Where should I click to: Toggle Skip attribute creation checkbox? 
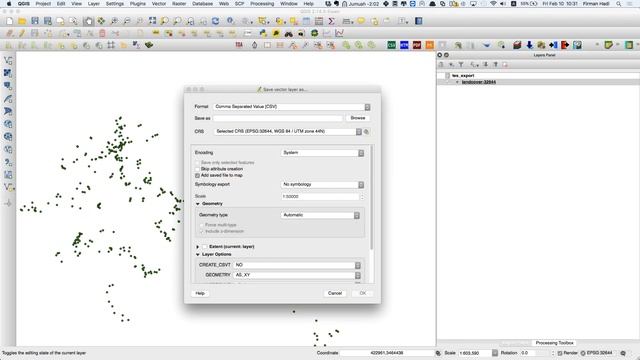tap(198, 169)
